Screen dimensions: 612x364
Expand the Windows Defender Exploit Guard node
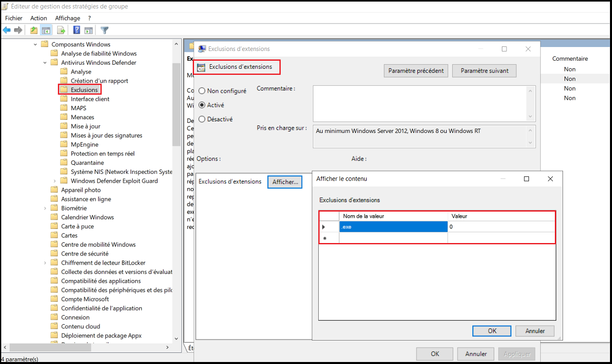pyautogui.click(x=55, y=181)
